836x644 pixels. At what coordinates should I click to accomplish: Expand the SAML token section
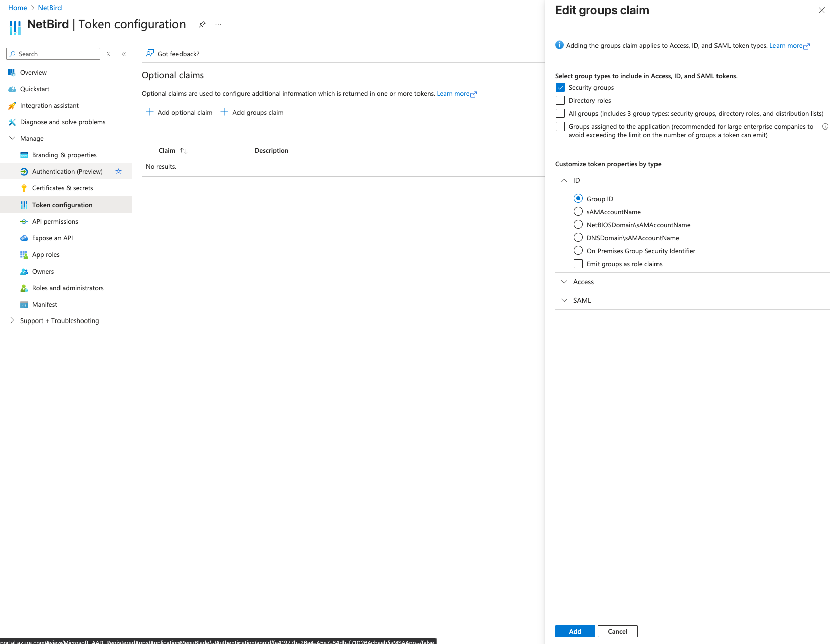pyautogui.click(x=564, y=300)
